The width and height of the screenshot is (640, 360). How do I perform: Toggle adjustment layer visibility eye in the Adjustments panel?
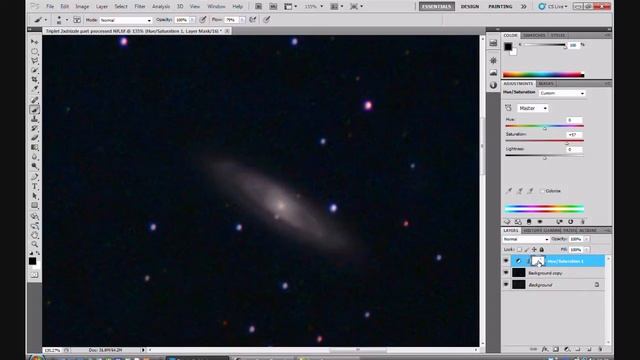tap(540, 222)
